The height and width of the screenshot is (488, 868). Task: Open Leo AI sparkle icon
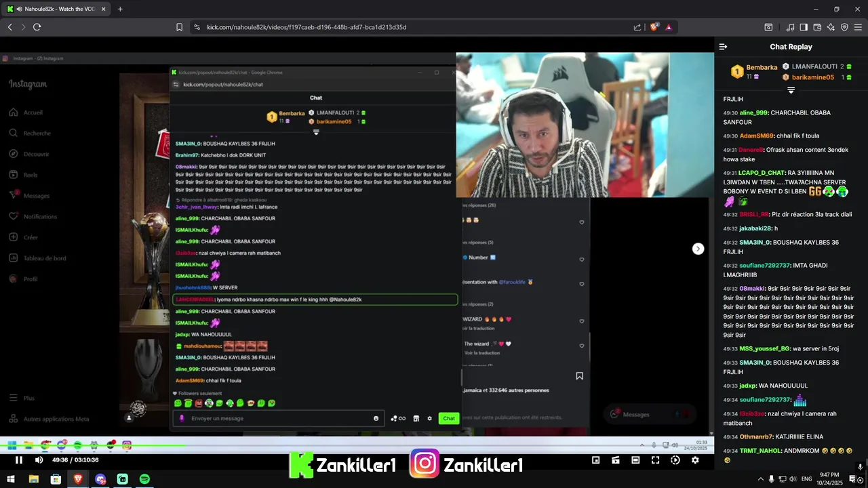point(831,27)
